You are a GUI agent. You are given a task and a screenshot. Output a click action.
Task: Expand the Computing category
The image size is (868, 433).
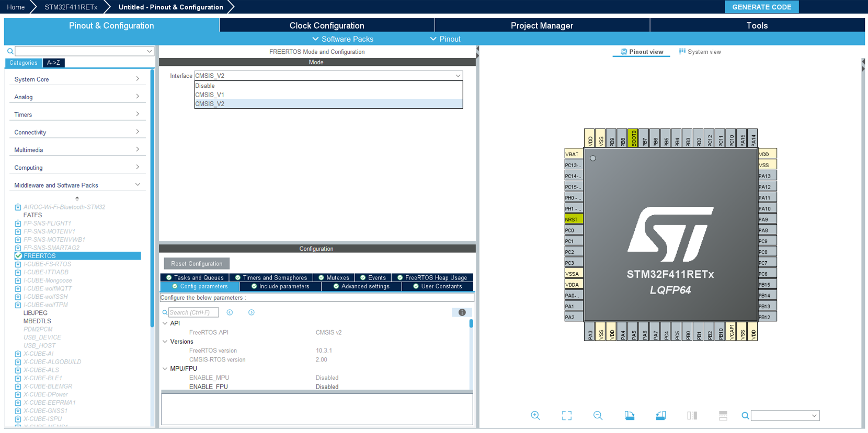coord(77,168)
